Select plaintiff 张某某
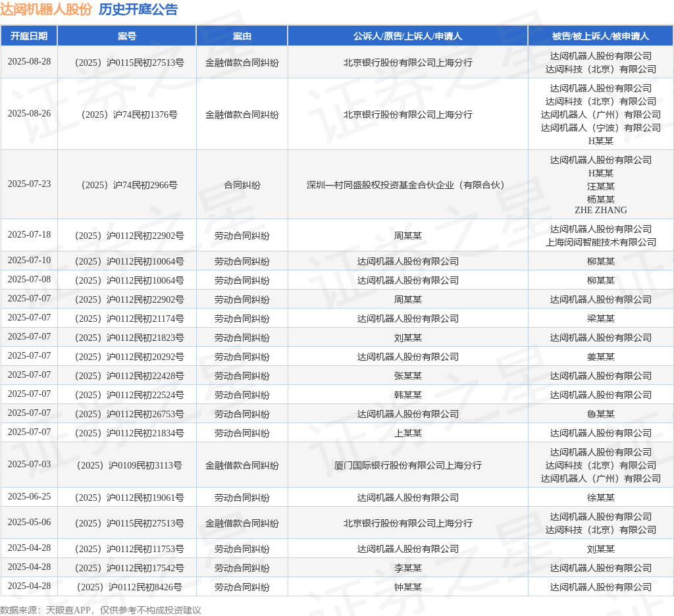This screenshot has width=674, height=616. coord(407,376)
